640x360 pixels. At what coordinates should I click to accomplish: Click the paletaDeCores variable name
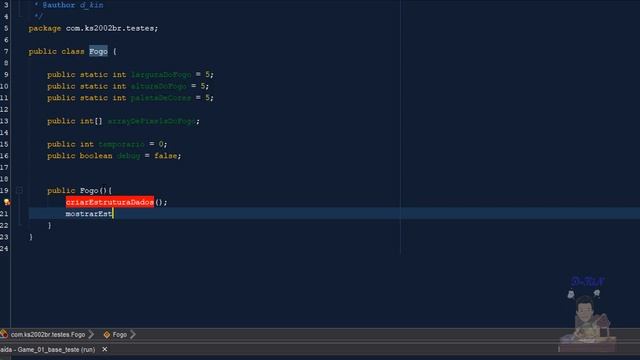[x=161, y=98]
